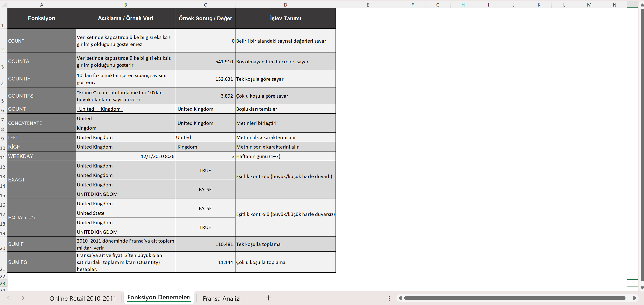Click the Örnek Sonuç / Değer header cell

pyautogui.click(x=205, y=18)
